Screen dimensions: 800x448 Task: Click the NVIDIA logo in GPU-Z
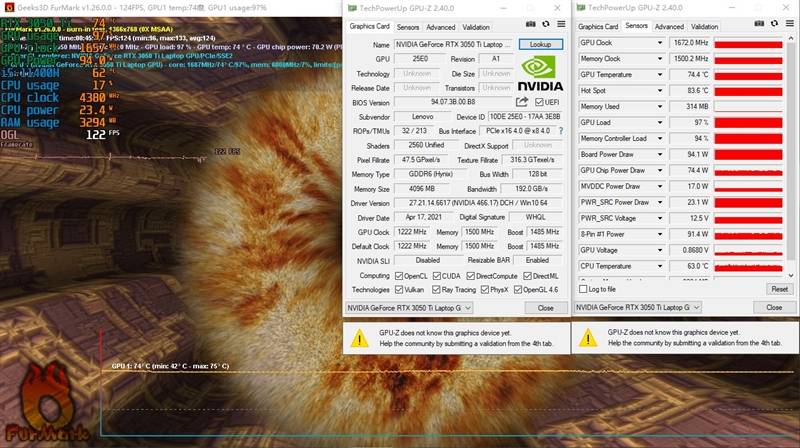pyautogui.click(x=540, y=73)
